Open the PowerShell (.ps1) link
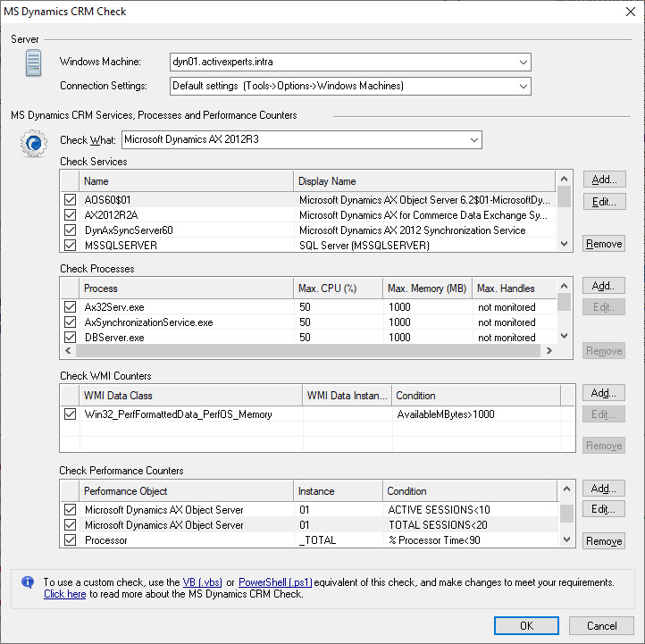 [x=275, y=582]
